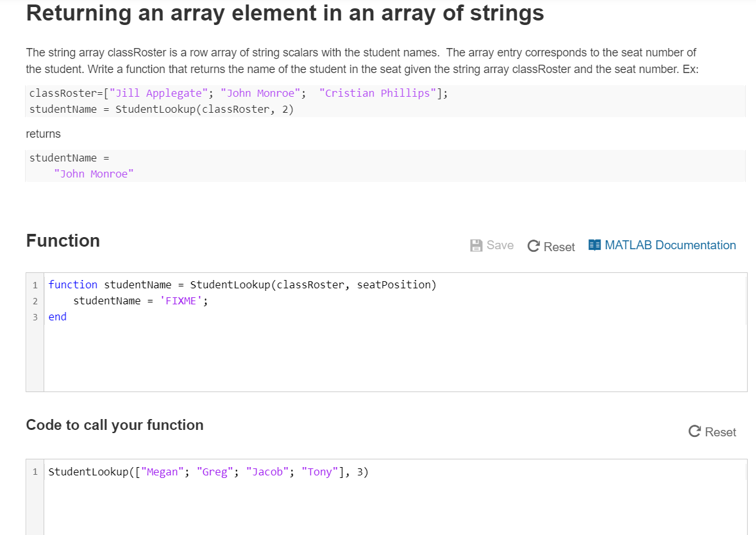Click the 'Code to call your function' heading
The width and height of the screenshot is (756, 535).
coord(114,425)
